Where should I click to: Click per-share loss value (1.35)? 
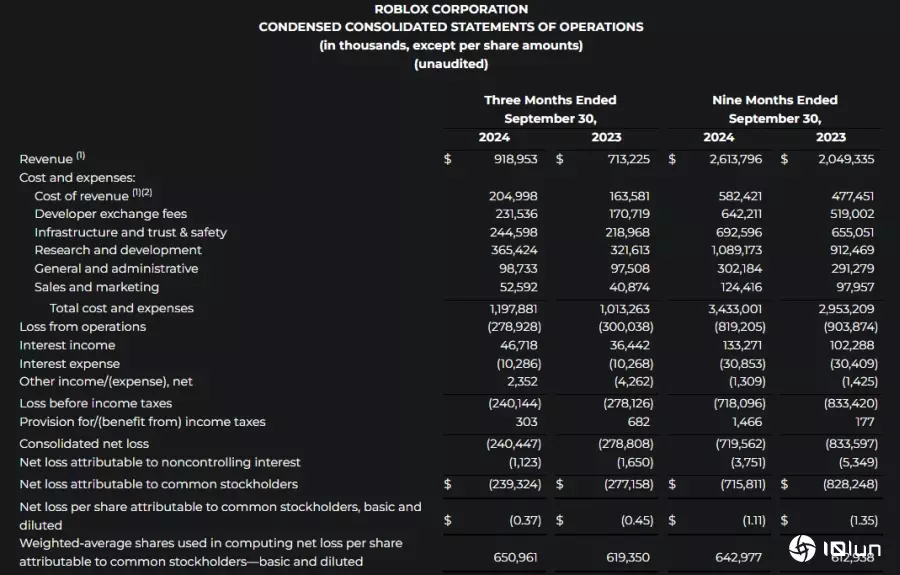click(864, 520)
